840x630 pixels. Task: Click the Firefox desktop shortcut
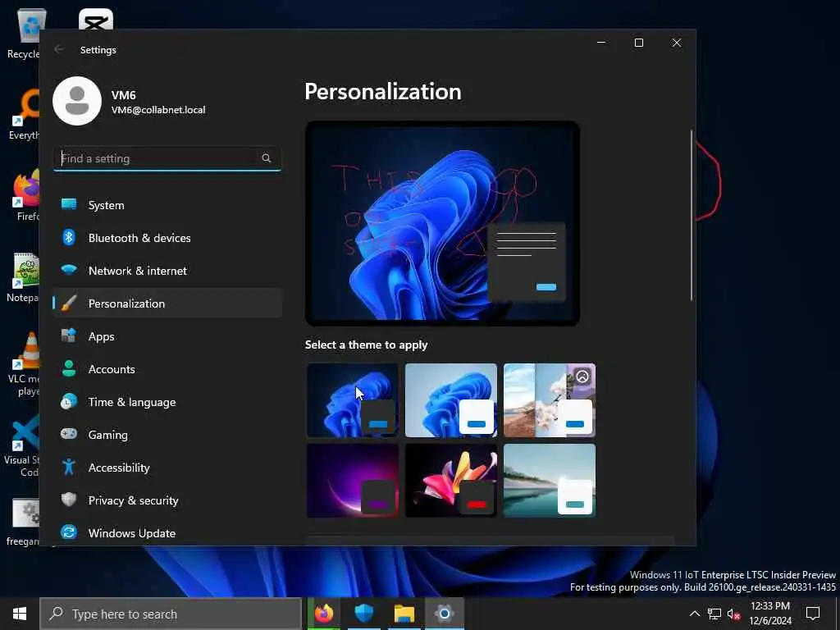point(24,195)
